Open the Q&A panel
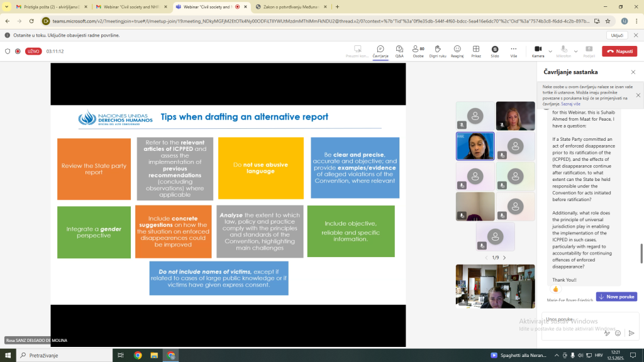 coord(399,50)
